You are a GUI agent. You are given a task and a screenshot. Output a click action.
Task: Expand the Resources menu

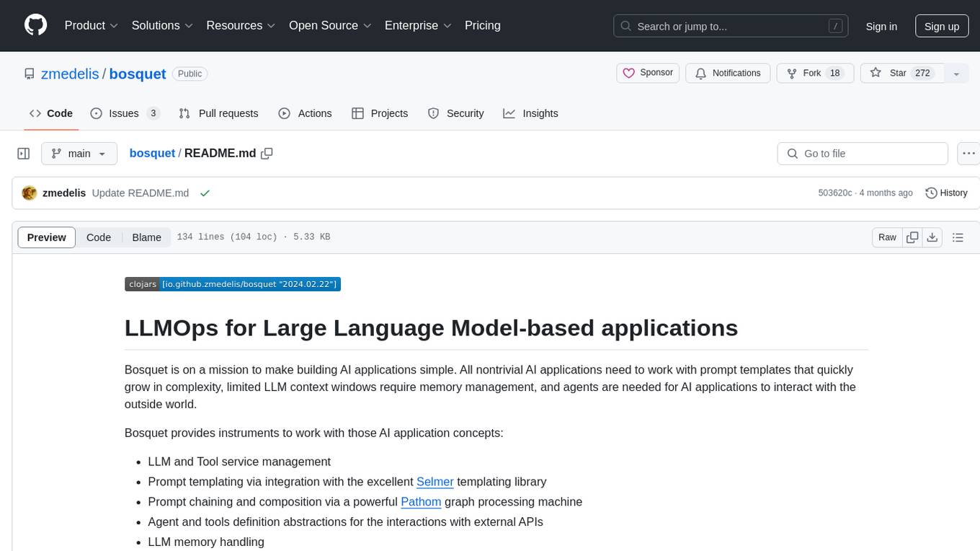coord(241,25)
